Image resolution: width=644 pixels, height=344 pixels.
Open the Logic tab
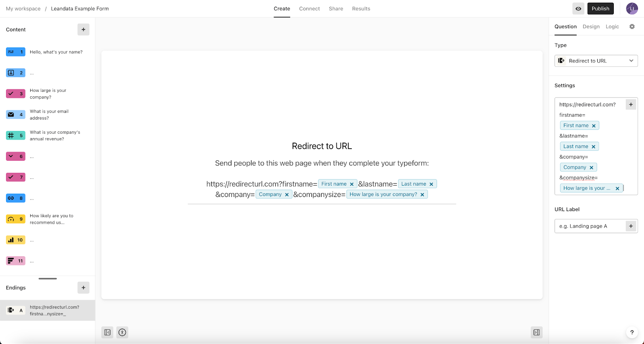(612, 27)
